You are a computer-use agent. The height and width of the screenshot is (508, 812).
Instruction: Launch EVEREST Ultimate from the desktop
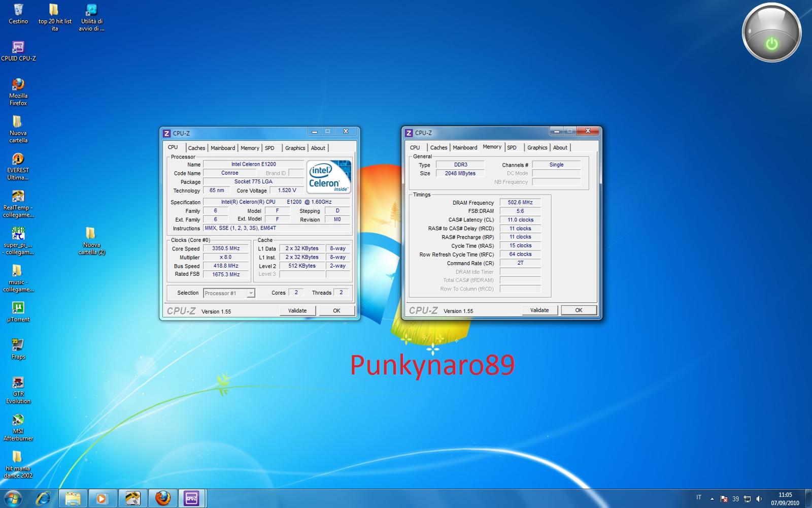(18, 167)
